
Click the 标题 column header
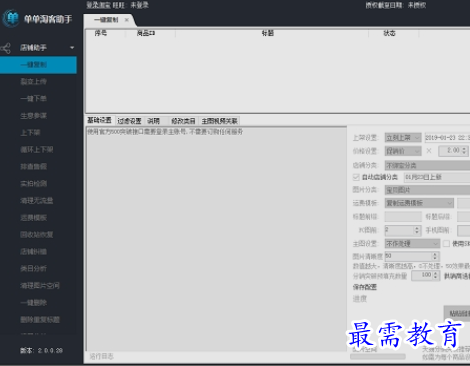[268, 33]
